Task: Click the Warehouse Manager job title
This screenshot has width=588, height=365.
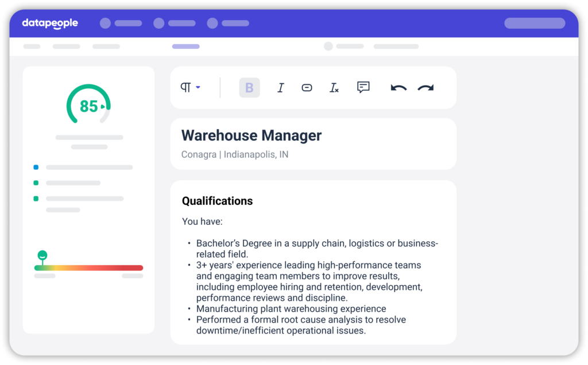Action: [252, 135]
